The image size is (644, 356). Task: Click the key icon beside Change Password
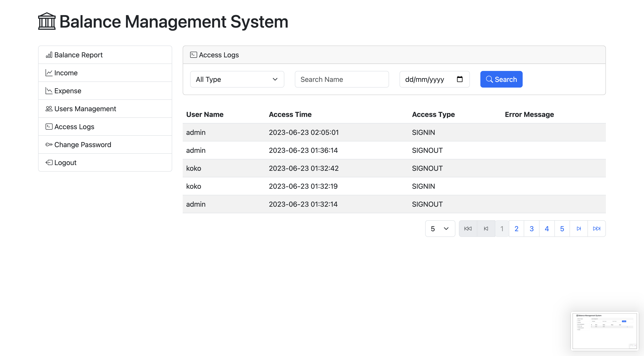coord(49,145)
